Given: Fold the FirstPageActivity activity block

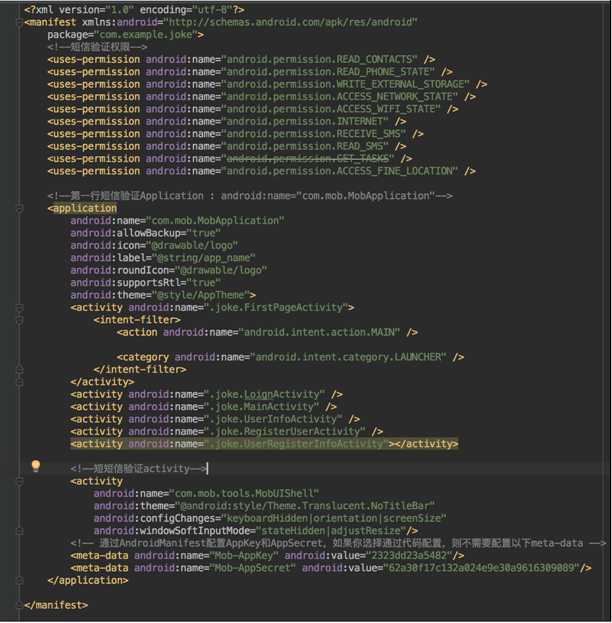Looking at the screenshot, I should point(19,308).
